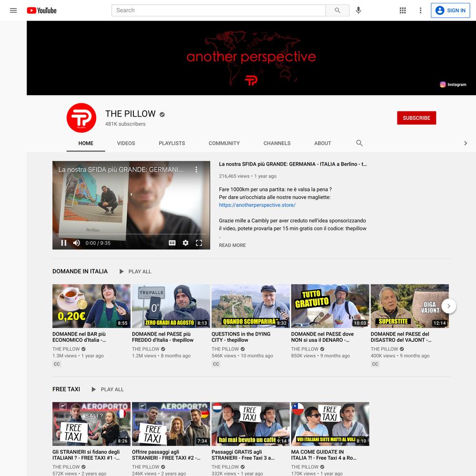476x476 pixels.
Task: Open the 0,20€ bar video thumbnail
Action: (x=91, y=306)
